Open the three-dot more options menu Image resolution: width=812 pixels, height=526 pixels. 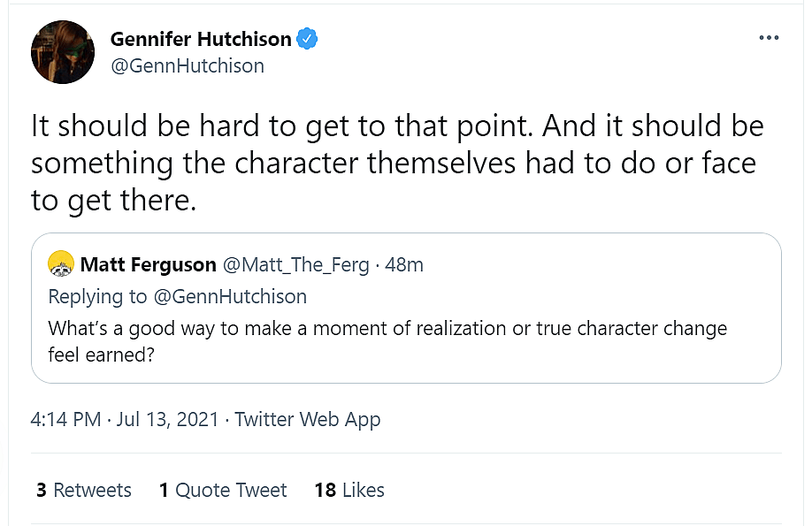pyautogui.click(x=770, y=39)
